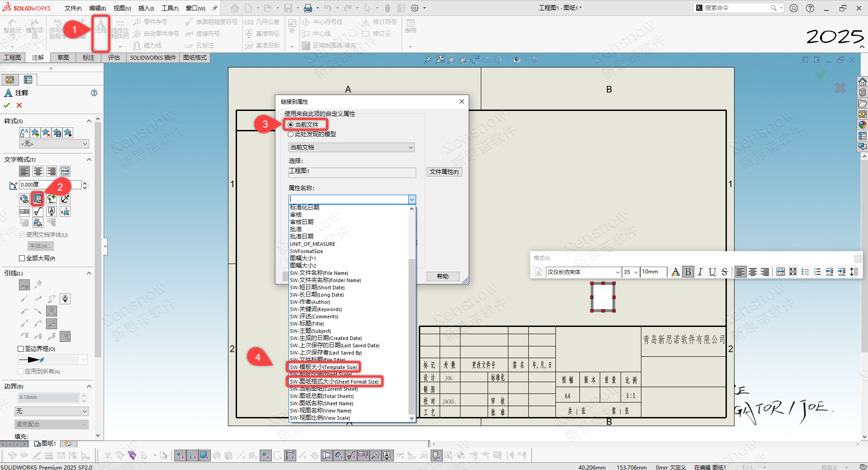Screen dimensions: 868x470
Task: Open the 插入 menu
Action: click(x=146, y=8)
